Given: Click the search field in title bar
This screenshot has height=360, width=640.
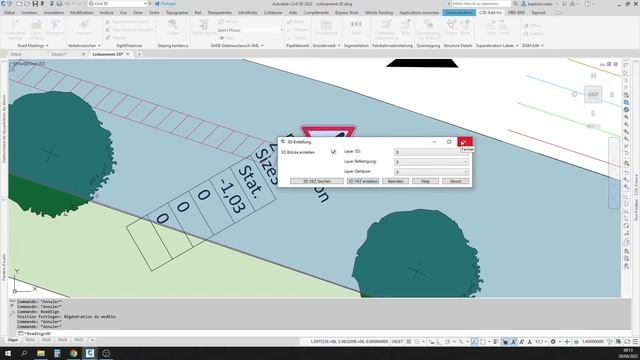Looking at the screenshot, I should [481, 4].
